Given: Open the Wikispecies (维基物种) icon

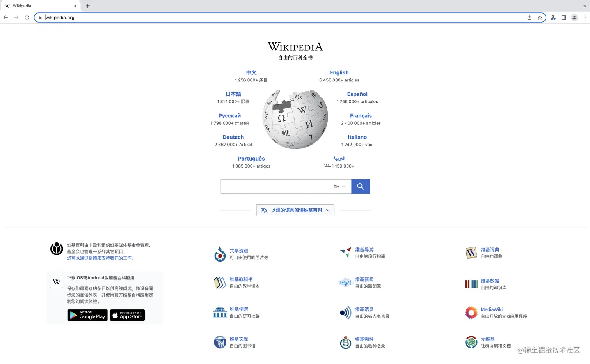Looking at the screenshot, I should pos(346,342).
